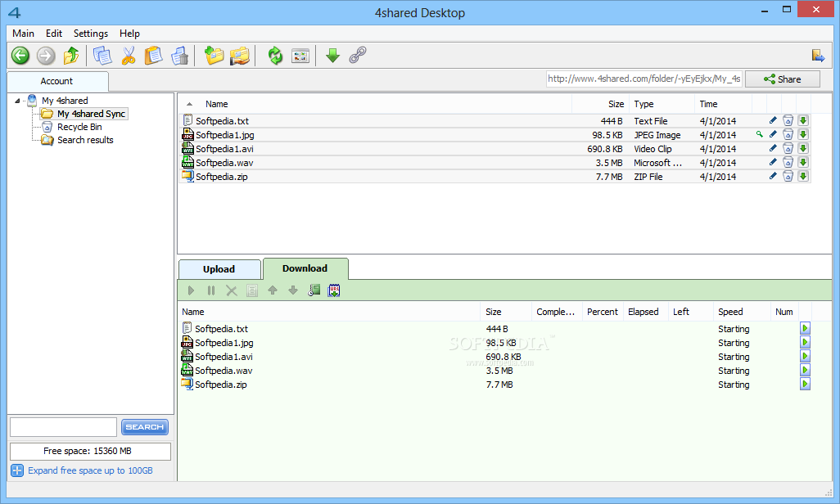This screenshot has width=840, height=504.
Task: Click the download folder icon in queue toolbar
Action: pyautogui.click(x=314, y=290)
